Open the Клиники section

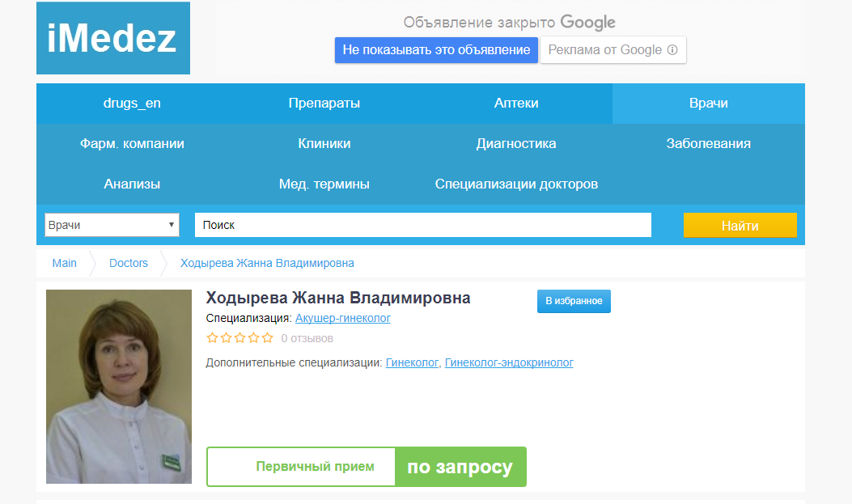point(324,144)
